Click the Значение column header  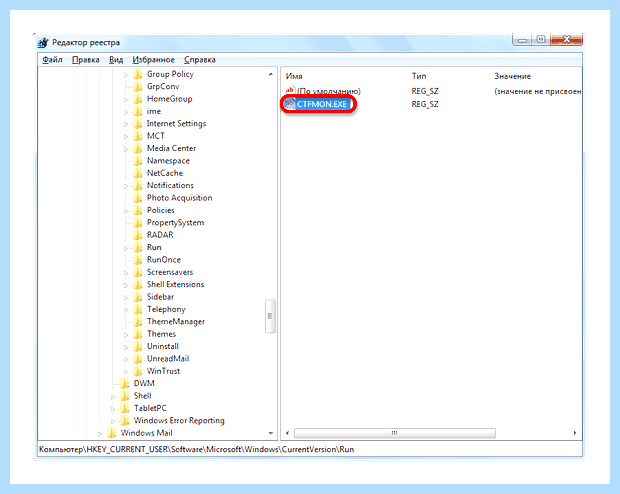click(512, 76)
